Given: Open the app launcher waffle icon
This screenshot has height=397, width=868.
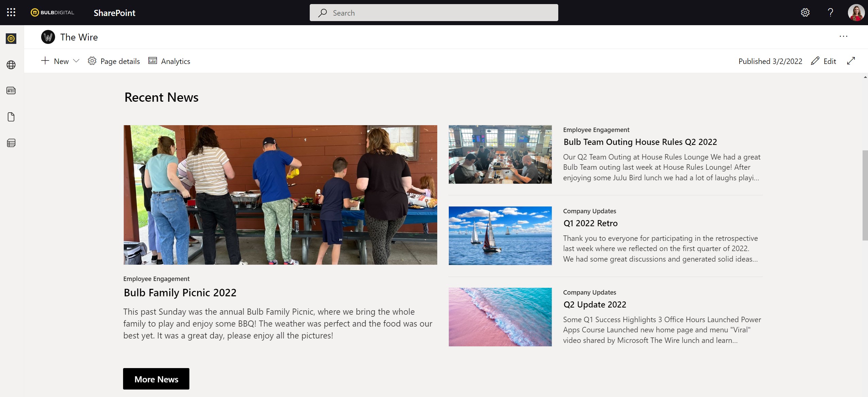Looking at the screenshot, I should tap(11, 13).
